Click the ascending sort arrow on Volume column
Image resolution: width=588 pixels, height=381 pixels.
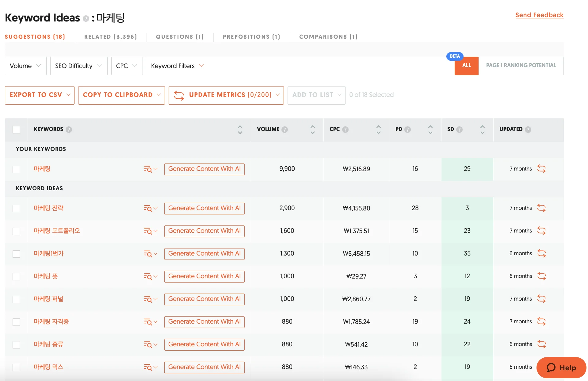click(x=312, y=127)
